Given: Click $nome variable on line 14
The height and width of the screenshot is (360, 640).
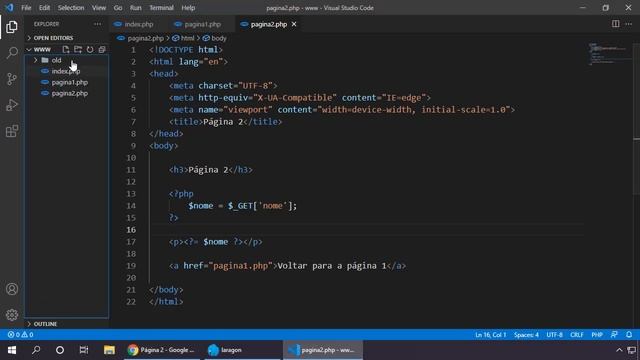Looking at the screenshot, I should pyautogui.click(x=200, y=206).
